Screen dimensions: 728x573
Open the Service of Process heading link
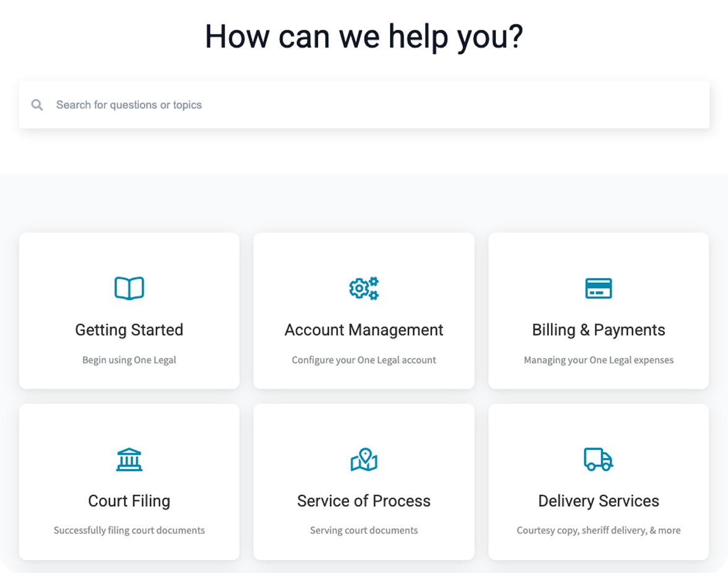(364, 501)
